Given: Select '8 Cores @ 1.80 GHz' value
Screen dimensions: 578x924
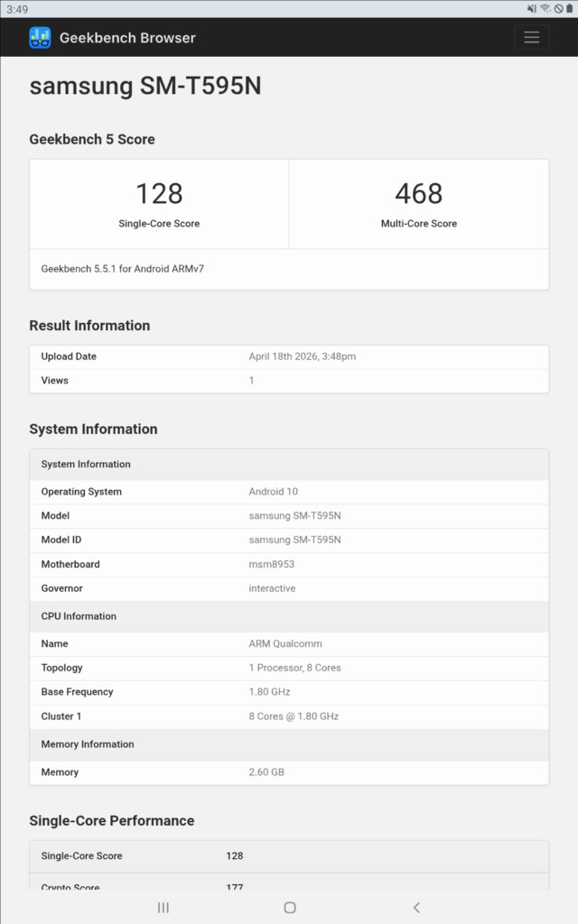Looking at the screenshot, I should (x=294, y=716).
